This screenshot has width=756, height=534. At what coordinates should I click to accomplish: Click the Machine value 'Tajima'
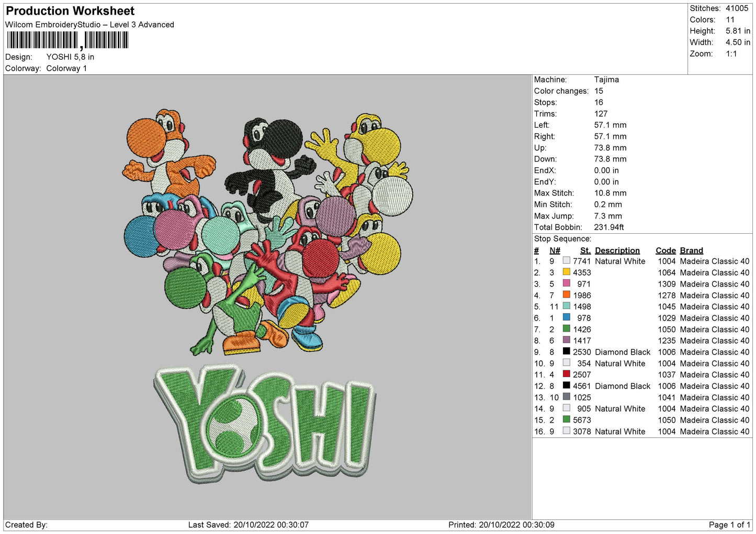point(606,79)
